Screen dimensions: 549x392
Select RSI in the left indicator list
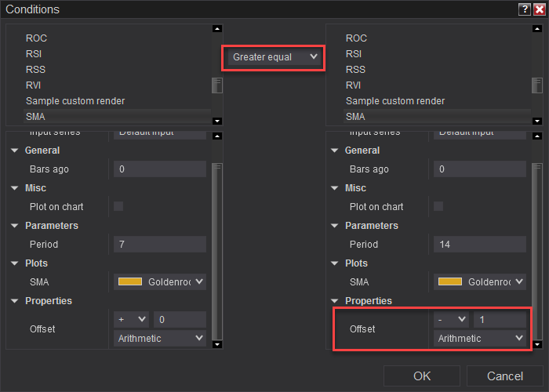pyautogui.click(x=34, y=54)
